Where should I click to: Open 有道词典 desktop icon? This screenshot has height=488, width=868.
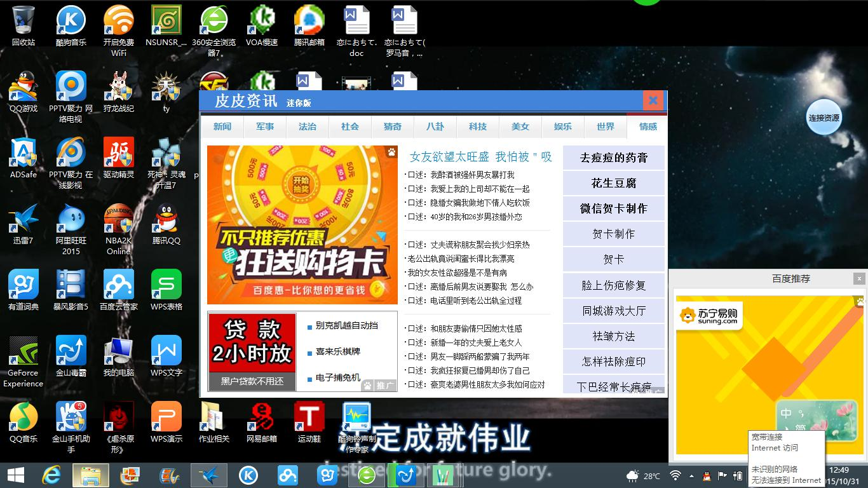tap(23, 286)
